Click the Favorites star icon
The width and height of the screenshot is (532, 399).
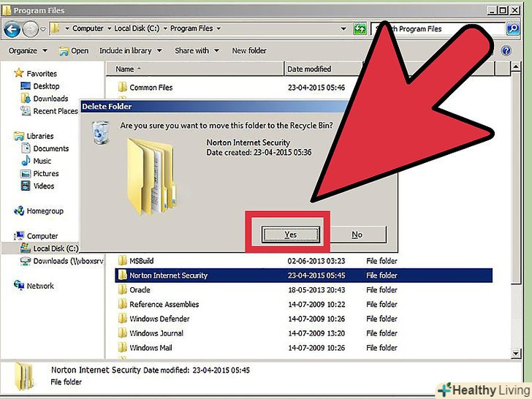(19, 73)
